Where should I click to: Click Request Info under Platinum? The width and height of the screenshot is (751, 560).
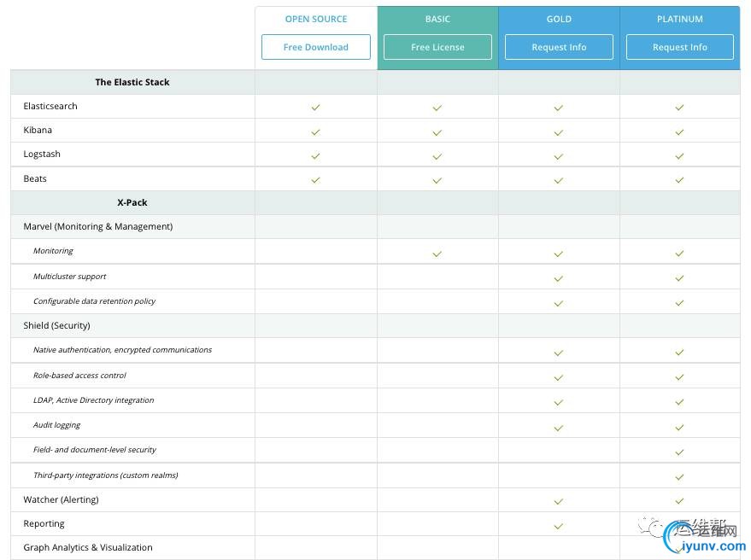(x=679, y=47)
